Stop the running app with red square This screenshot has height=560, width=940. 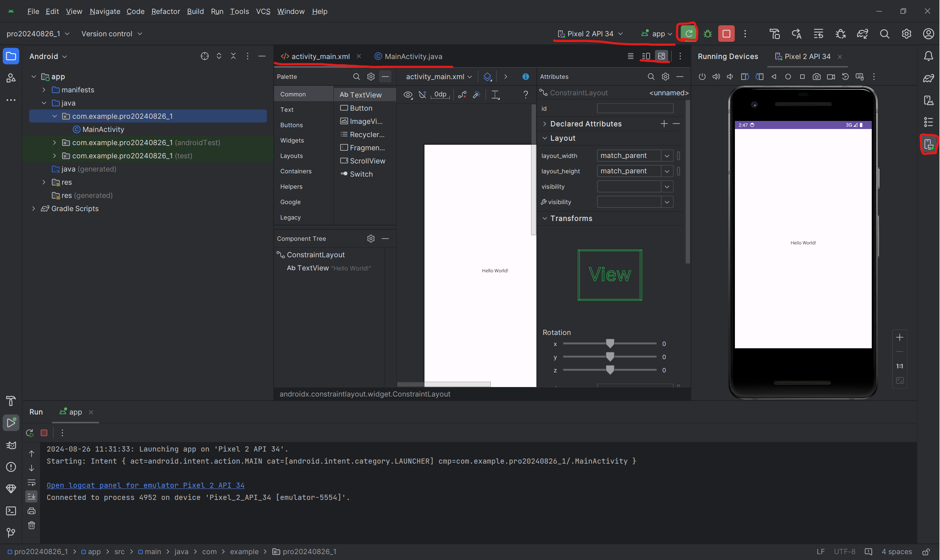[x=726, y=34]
